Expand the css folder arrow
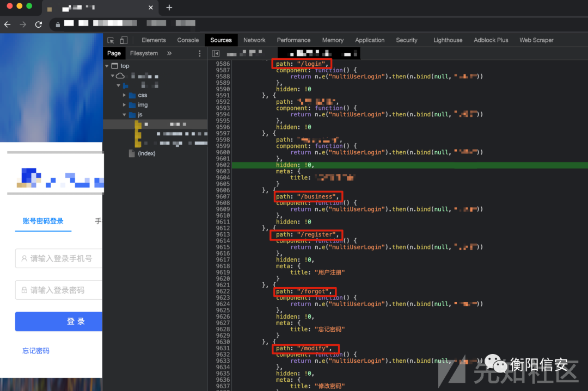This screenshot has height=391, width=588. (x=124, y=95)
